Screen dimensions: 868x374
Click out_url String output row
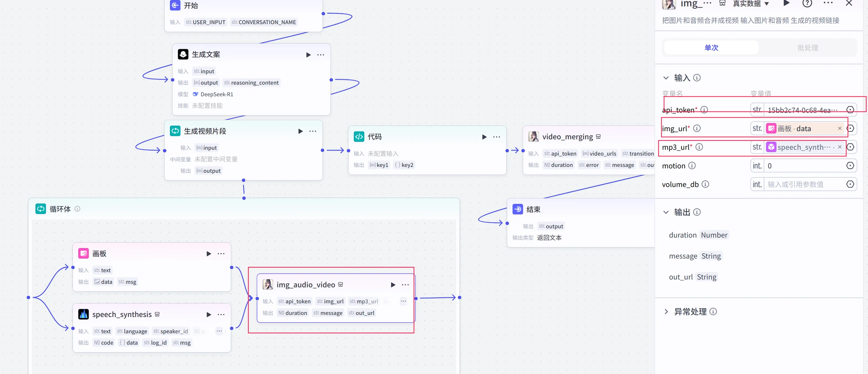pos(693,277)
